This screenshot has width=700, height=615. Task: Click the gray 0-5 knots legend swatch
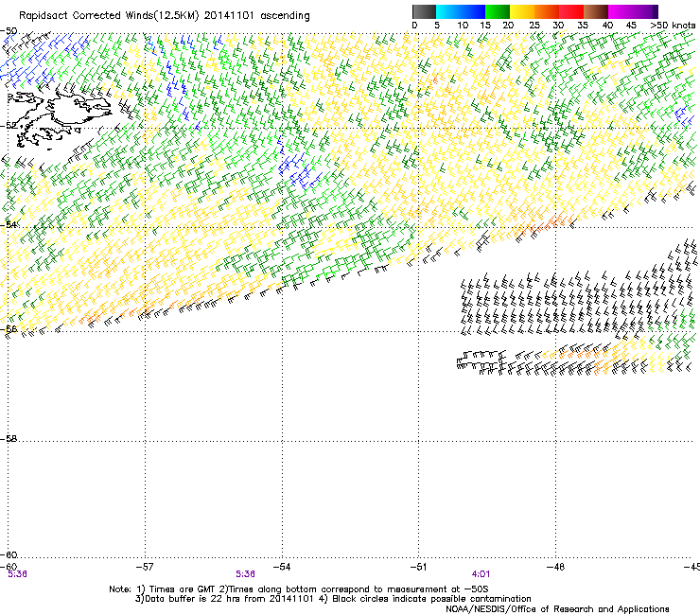coord(424,11)
